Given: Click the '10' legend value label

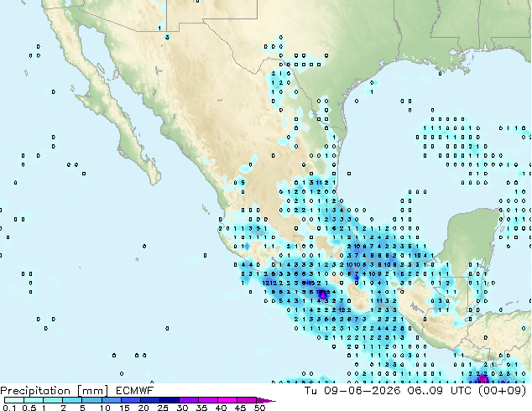Looking at the screenshot, I should tap(105, 408).
